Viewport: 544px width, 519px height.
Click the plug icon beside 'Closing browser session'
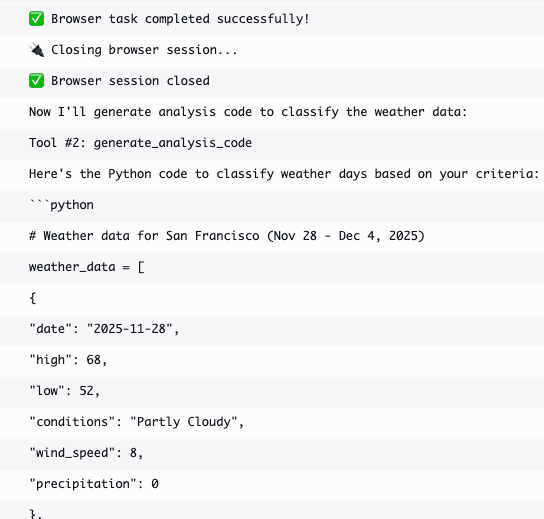coord(36,50)
